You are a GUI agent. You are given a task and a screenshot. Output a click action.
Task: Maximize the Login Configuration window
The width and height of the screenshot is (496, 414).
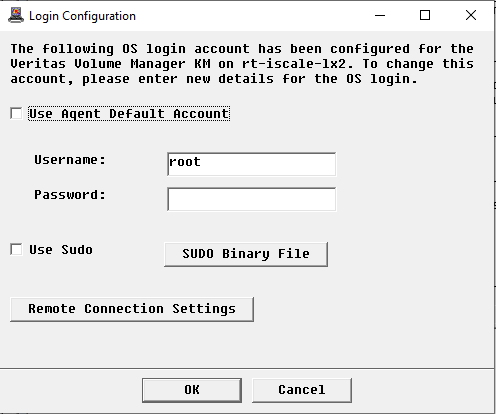tap(425, 15)
